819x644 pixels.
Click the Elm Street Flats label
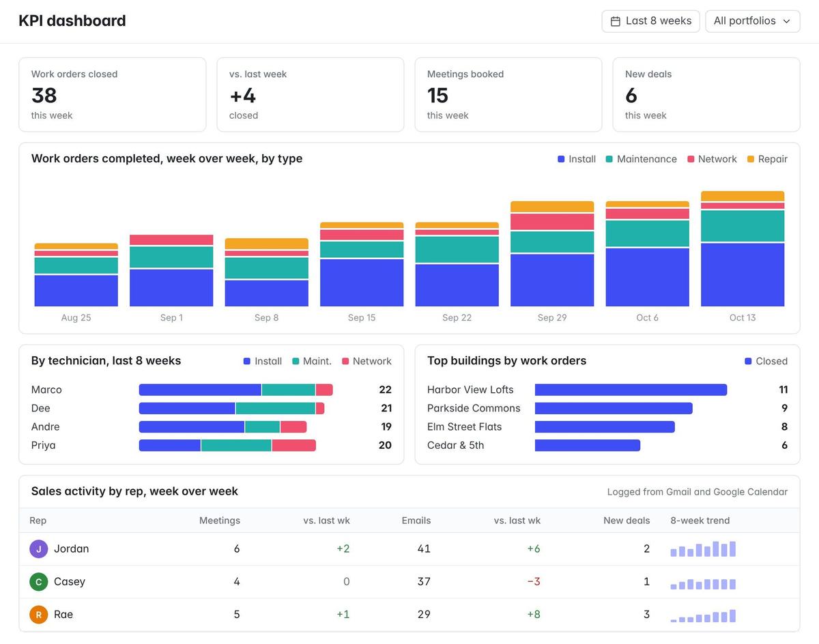pyautogui.click(x=464, y=426)
